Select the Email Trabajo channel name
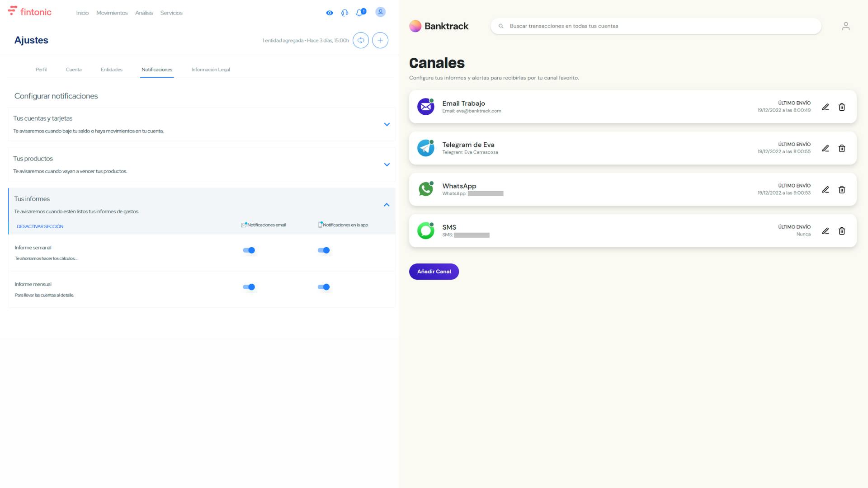Viewport: 868px width, 488px height. [464, 103]
